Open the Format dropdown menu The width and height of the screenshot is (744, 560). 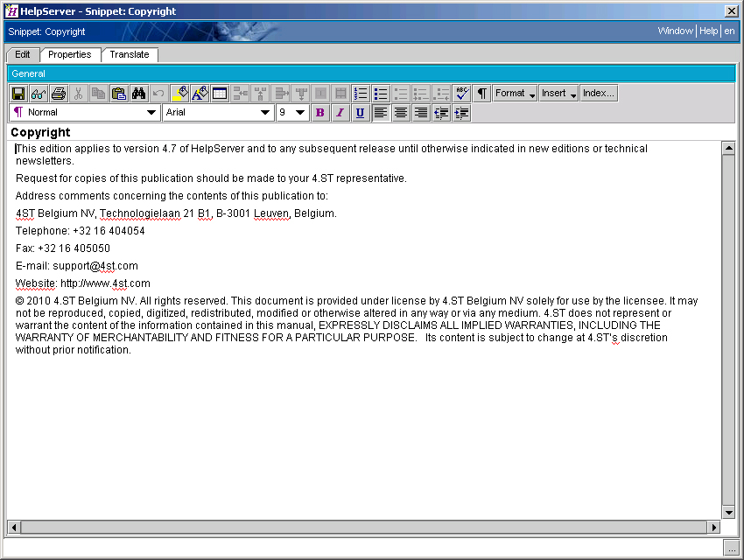pos(516,94)
